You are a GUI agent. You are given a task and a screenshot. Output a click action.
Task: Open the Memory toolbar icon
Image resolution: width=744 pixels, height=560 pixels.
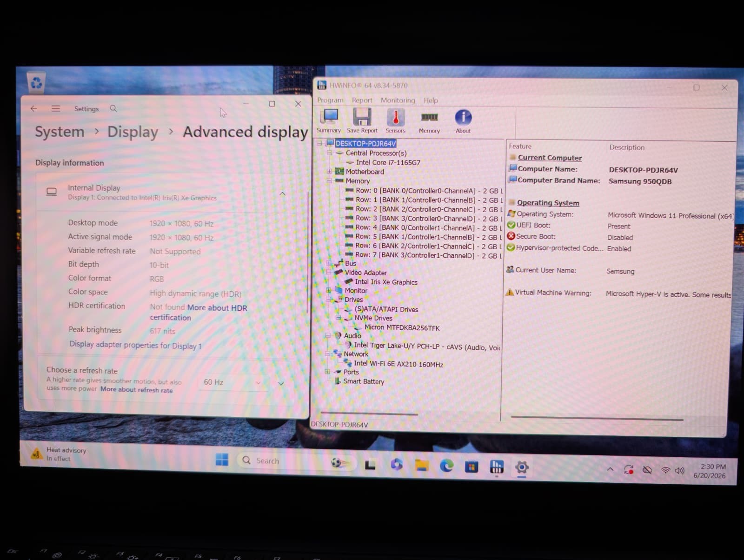pyautogui.click(x=429, y=122)
